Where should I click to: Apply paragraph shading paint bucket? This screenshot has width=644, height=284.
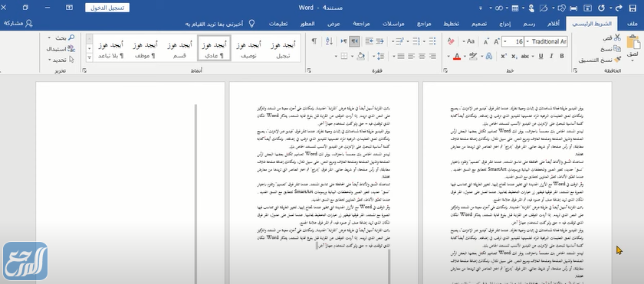click(360, 56)
